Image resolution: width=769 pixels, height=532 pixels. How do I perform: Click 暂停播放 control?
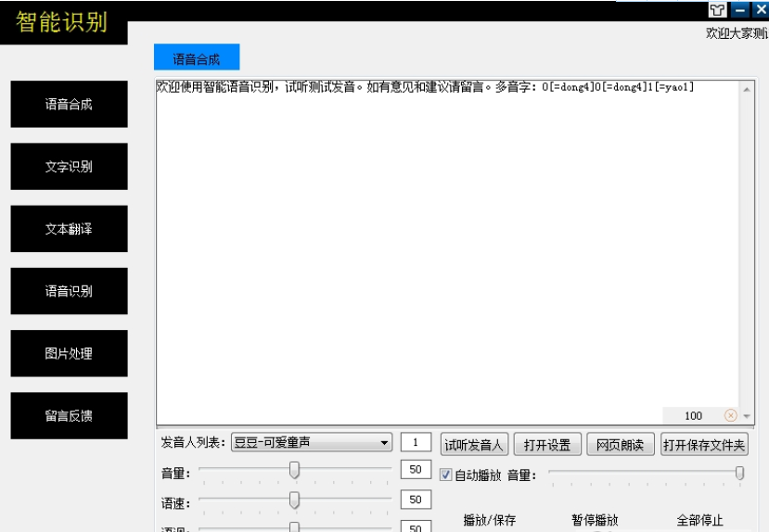pyautogui.click(x=595, y=520)
